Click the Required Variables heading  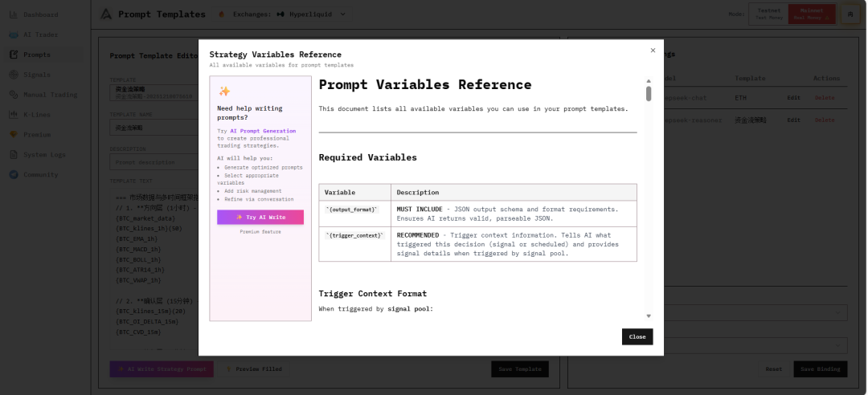pyautogui.click(x=367, y=157)
